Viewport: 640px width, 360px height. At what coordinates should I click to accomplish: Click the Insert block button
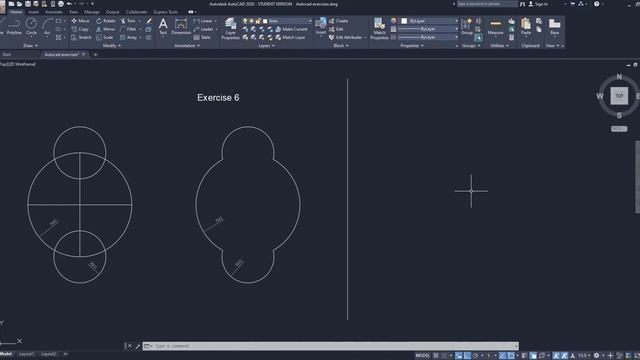(x=321, y=26)
